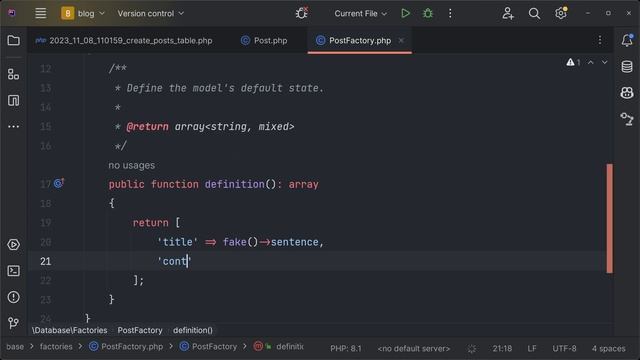Image resolution: width=640 pixels, height=360 pixels.
Task: Change the LF line separator
Action: point(532,349)
